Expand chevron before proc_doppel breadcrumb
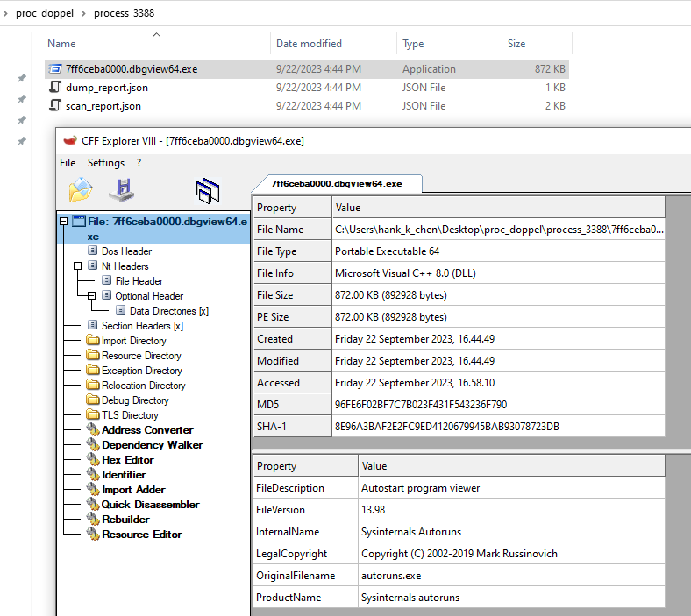The width and height of the screenshot is (691, 616). pyautogui.click(x=6, y=13)
